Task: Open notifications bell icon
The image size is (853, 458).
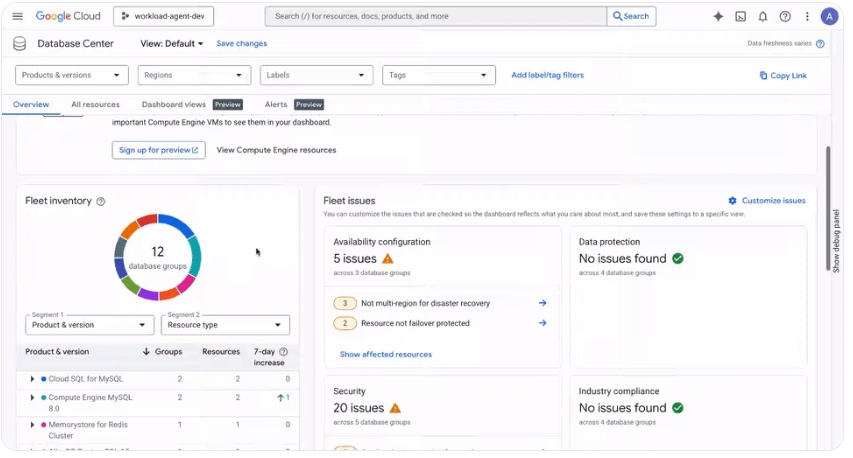Action: (763, 16)
